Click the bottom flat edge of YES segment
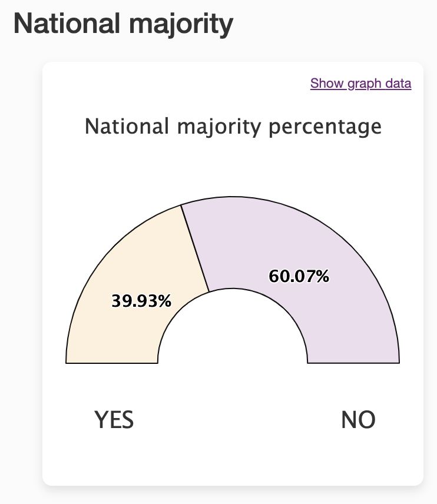 pyautogui.click(x=111, y=363)
